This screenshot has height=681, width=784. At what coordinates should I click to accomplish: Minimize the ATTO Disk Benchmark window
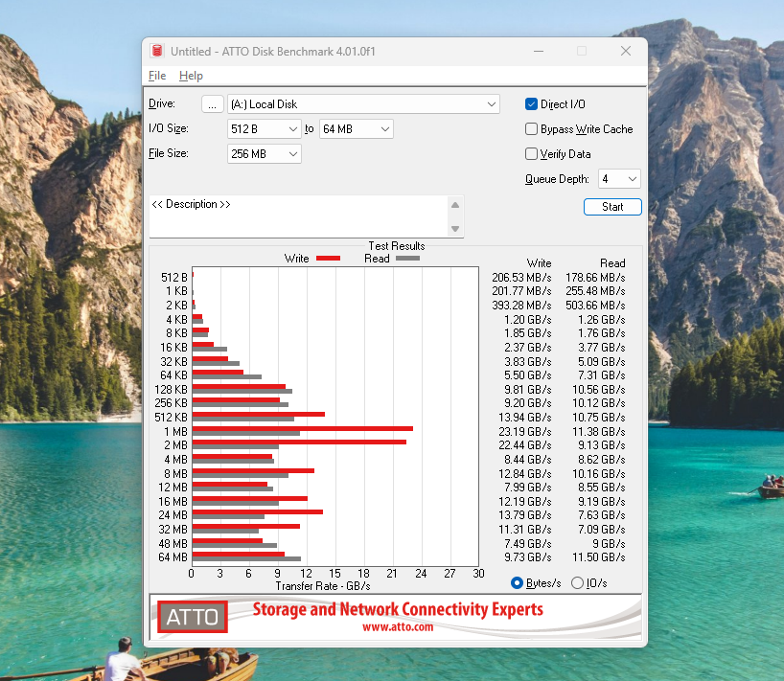click(x=538, y=51)
